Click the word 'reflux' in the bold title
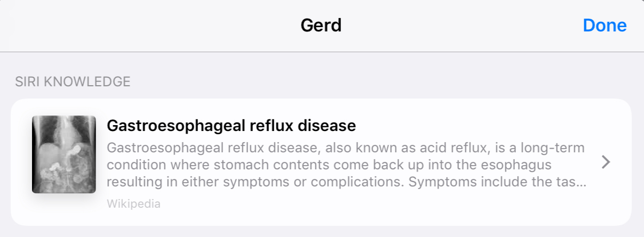The height and width of the screenshot is (237, 644). pos(272,126)
